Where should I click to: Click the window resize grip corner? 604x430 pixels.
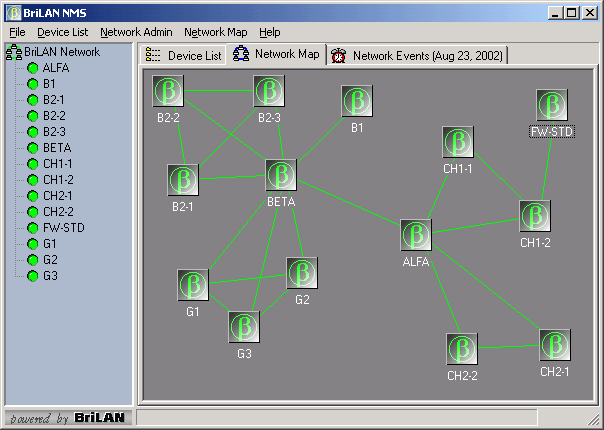point(595,420)
